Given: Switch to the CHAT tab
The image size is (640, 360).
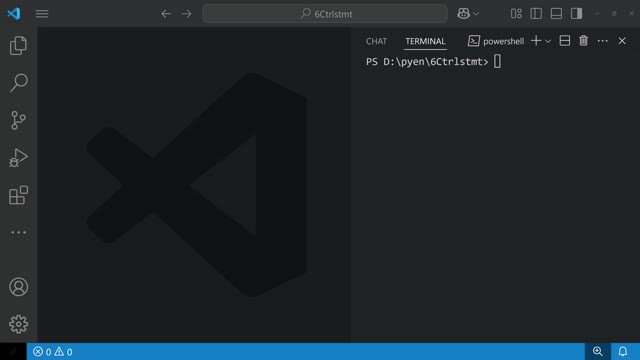Looking at the screenshot, I should (x=376, y=41).
